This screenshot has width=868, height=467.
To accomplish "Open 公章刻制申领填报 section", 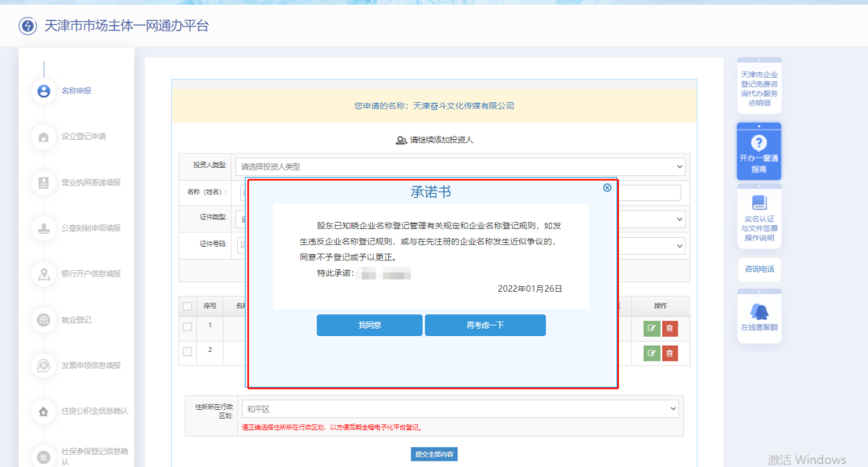I will click(x=43, y=228).
